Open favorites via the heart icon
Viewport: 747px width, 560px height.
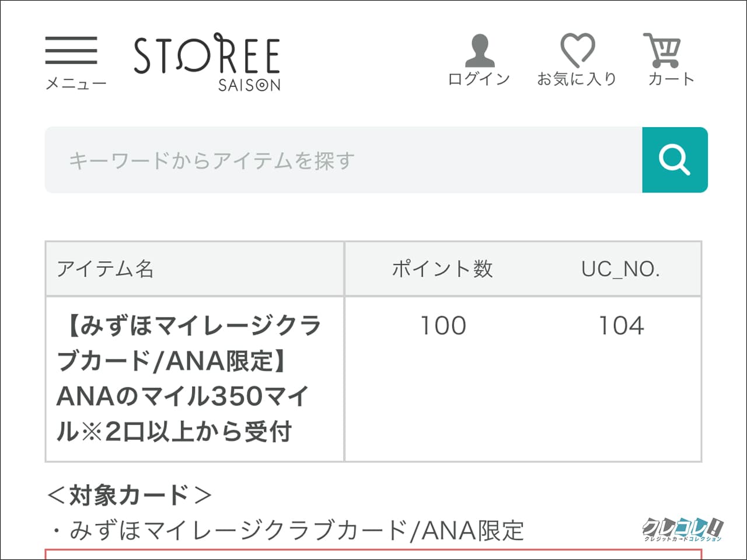pos(577,50)
